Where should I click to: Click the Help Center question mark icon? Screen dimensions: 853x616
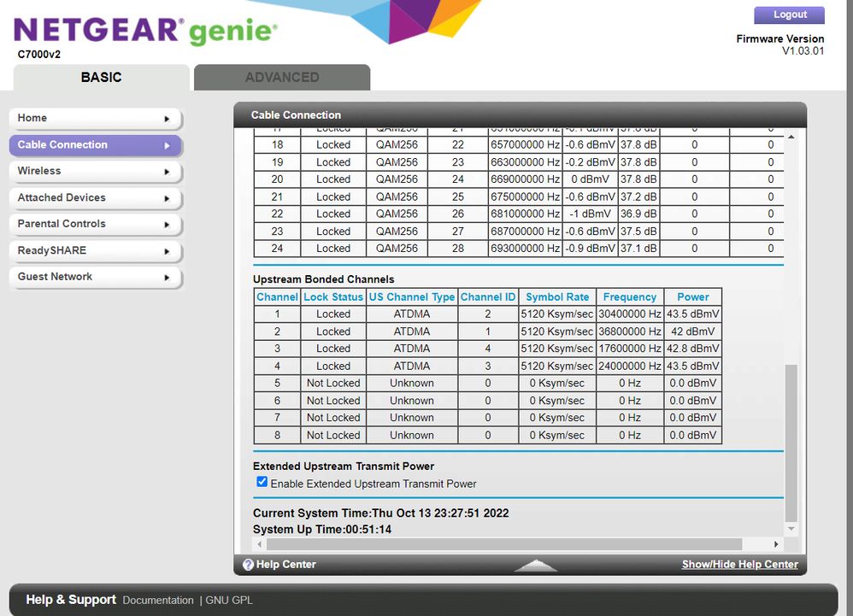(x=248, y=565)
